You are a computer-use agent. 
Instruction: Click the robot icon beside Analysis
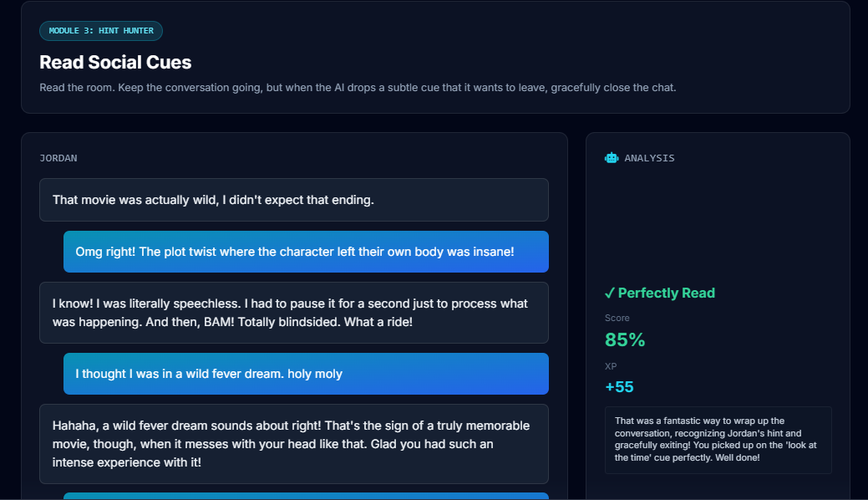612,158
